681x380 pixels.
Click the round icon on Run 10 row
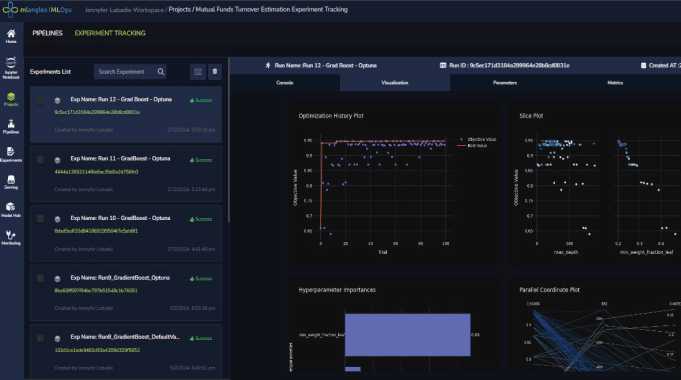(57, 219)
